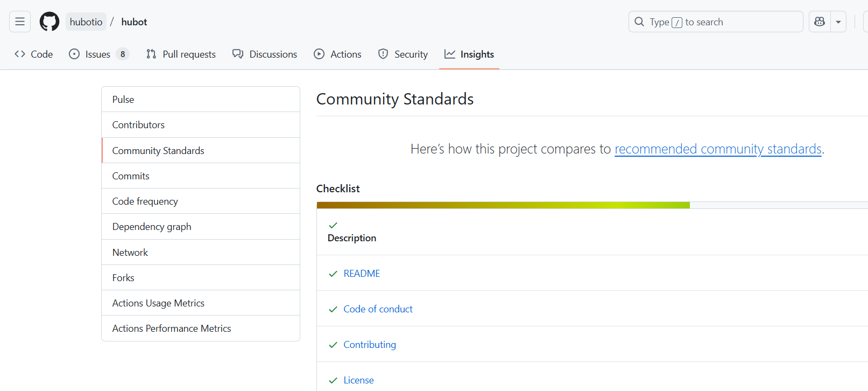The width and height of the screenshot is (868, 391).
Task: Click the Description checkmark icon
Action: tap(333, 225)
